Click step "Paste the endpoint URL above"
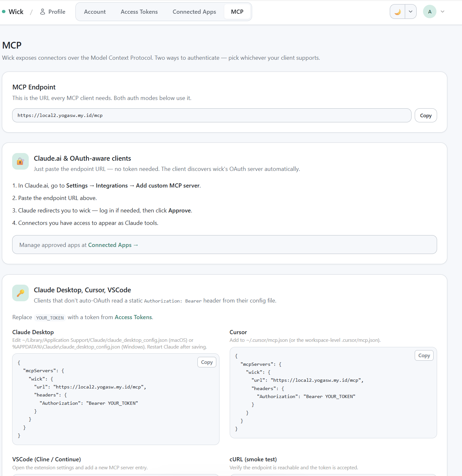The height and width of the screenshot is (476, 462). point(54,198)
